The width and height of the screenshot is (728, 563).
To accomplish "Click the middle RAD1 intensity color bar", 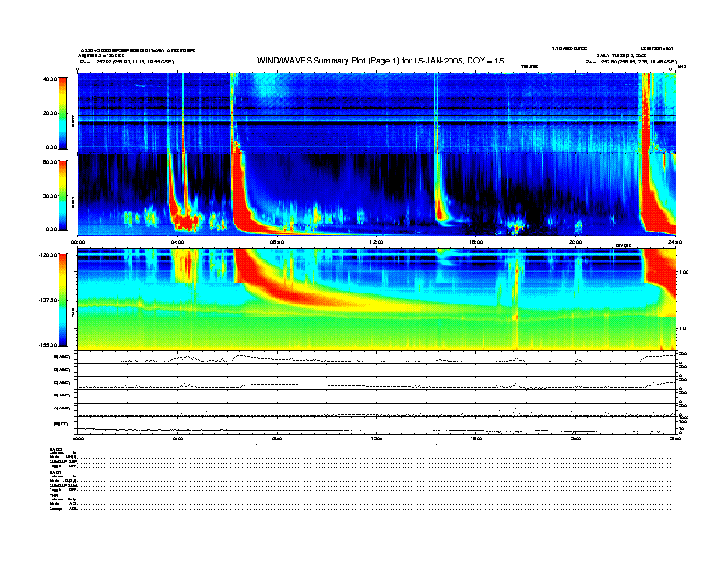I will tap(63, 195).
